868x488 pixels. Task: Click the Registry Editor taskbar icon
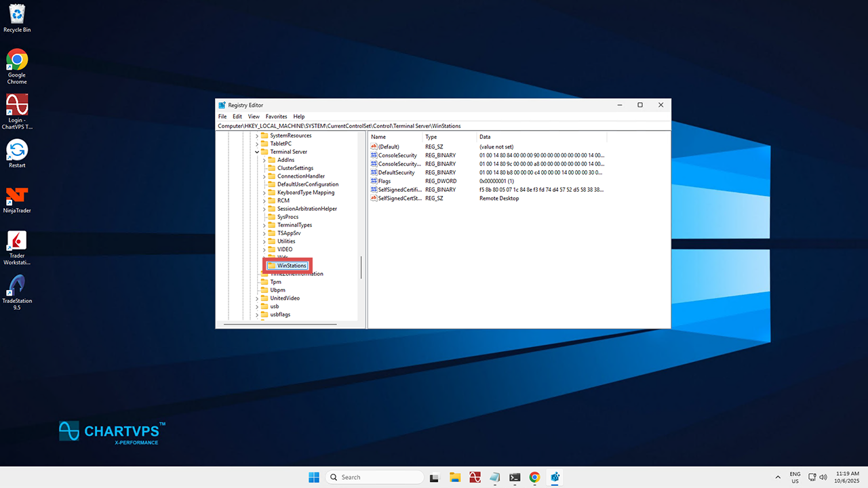pyautogui.click(x=555, y=477)
